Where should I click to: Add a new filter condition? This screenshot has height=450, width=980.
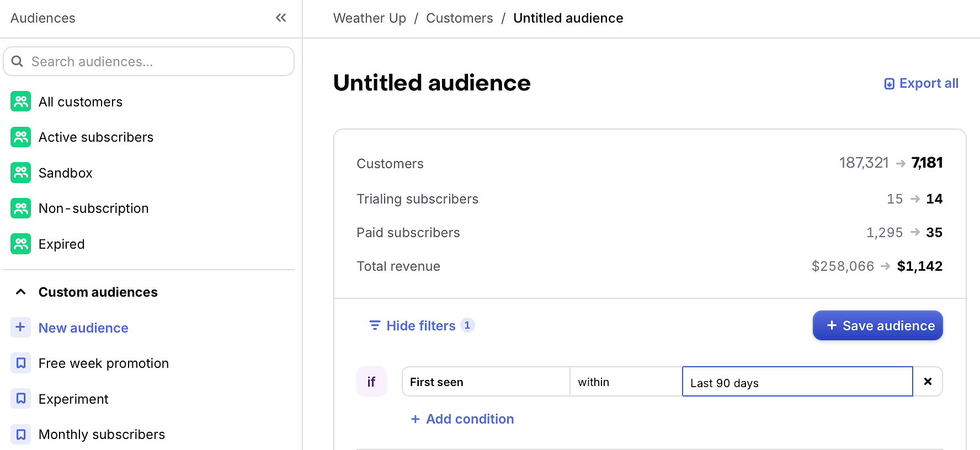(462, 419)
